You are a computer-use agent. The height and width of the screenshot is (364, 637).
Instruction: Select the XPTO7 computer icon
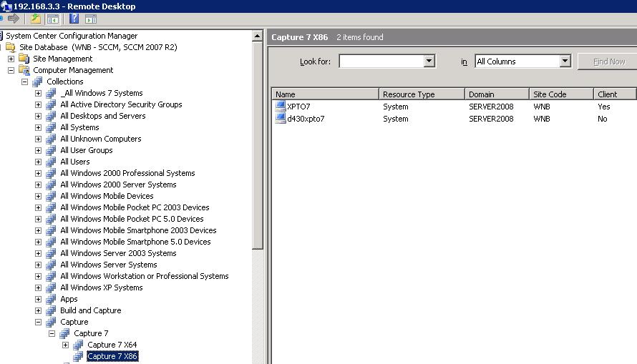pyautogui.click(x=281, y=107)
